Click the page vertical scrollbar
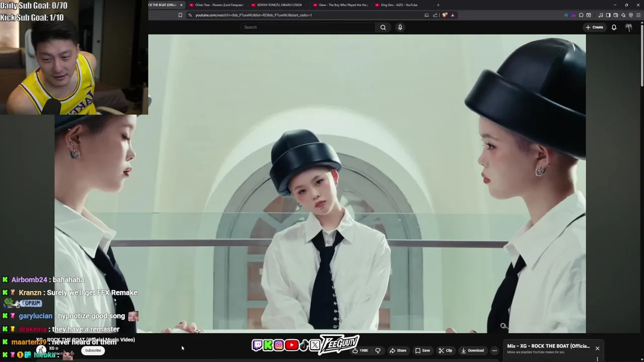This screenshot has width=644, height=362. [x=642, y=55]
